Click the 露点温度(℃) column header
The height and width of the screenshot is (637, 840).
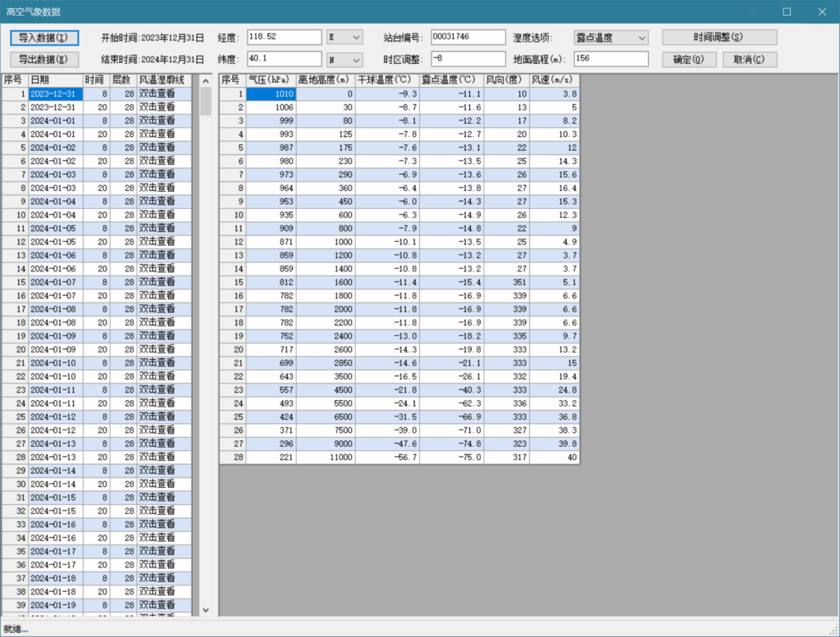tap(451, 80)
